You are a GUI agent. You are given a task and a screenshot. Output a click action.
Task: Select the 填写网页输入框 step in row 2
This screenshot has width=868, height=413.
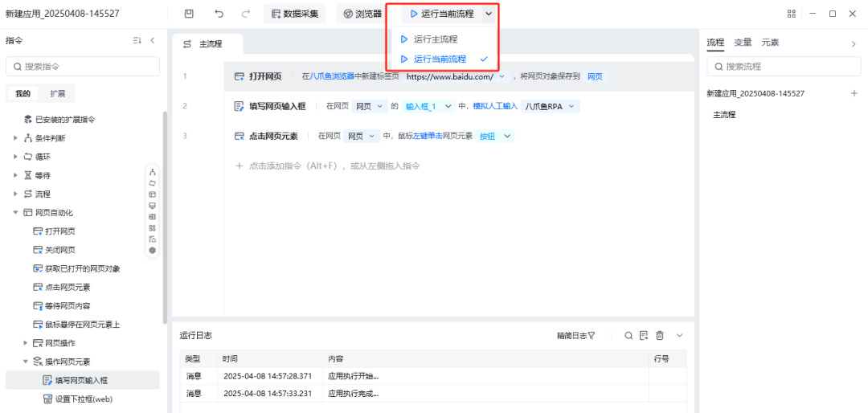tap(459, 106)
